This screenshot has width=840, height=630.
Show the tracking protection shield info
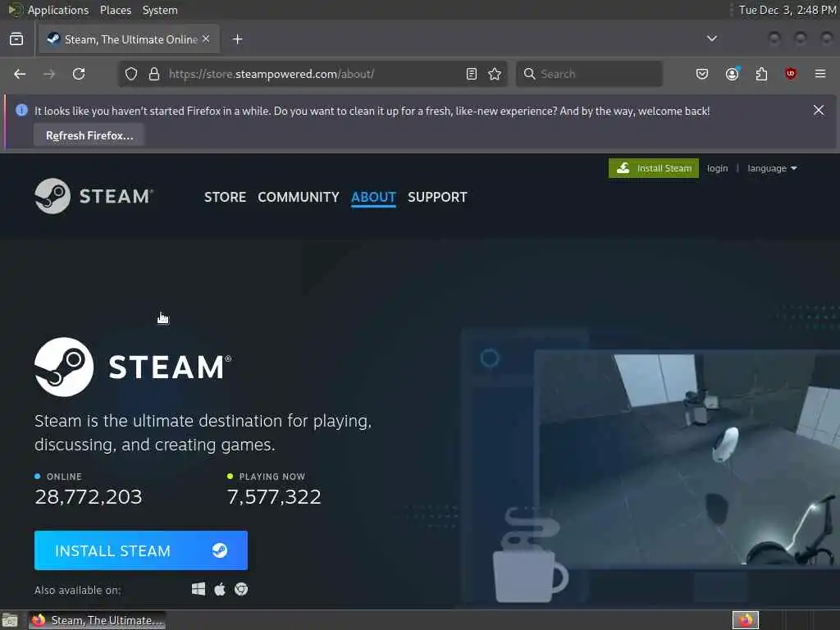131,74
